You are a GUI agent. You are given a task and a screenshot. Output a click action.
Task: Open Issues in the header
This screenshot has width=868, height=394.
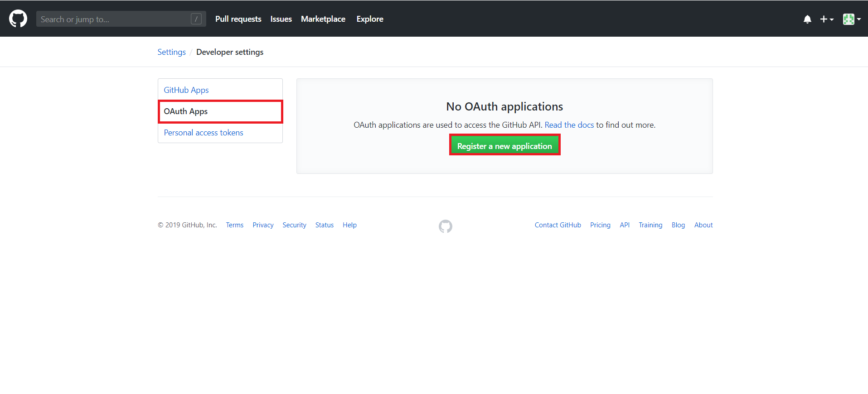click(x=281, y=19)
